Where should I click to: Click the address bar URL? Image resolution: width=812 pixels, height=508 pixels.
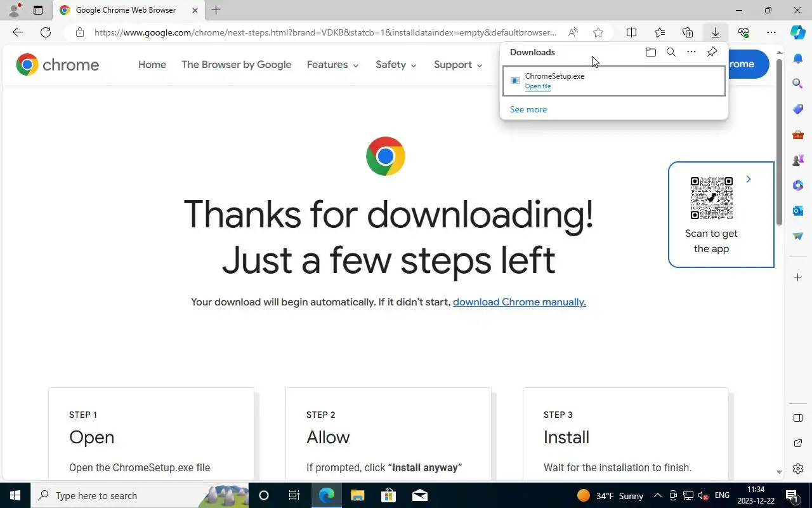tap(325, 32)
